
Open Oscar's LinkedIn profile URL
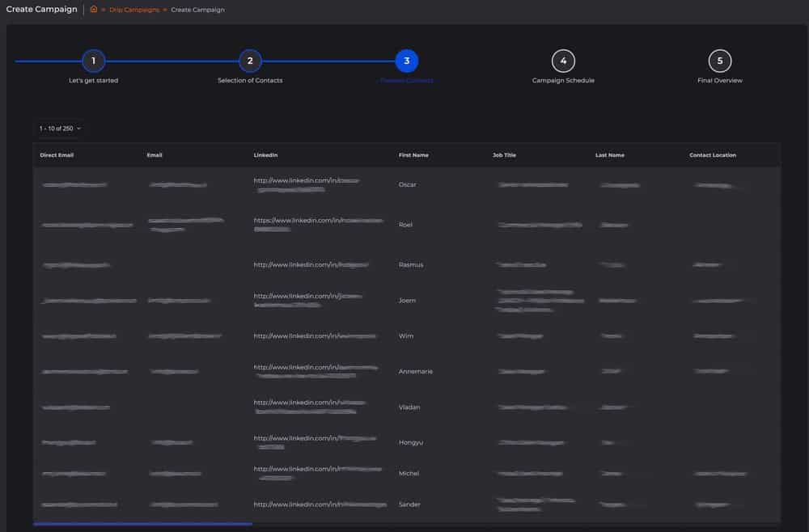pyautogui.click(x=306, y=180)
